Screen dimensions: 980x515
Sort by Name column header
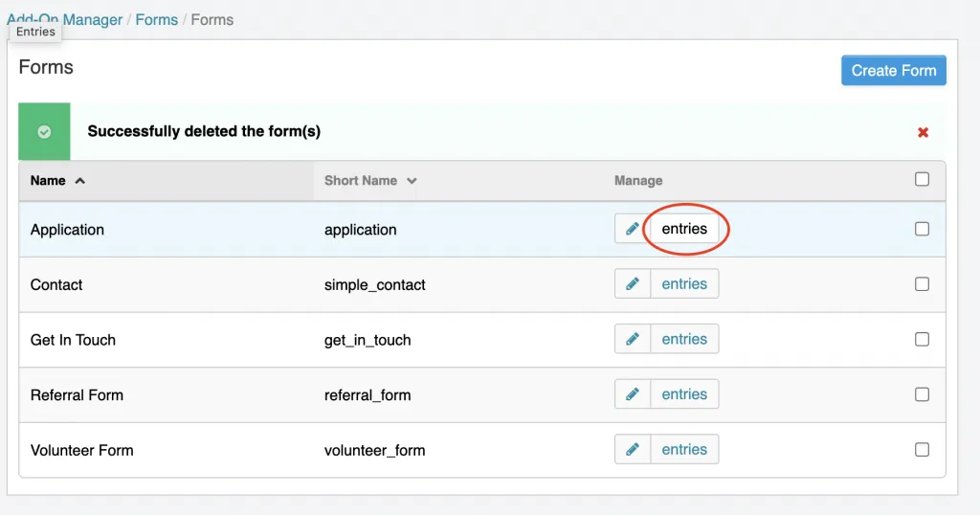[57, 181]
